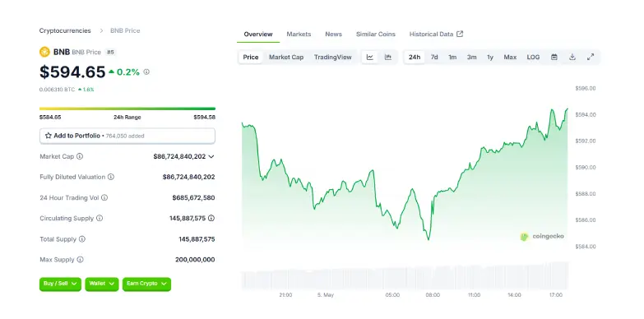The width and height of the screenshot is (644, 319).
Task: Expand chart to fullscreen icon
Action: (x=591, y=57)
